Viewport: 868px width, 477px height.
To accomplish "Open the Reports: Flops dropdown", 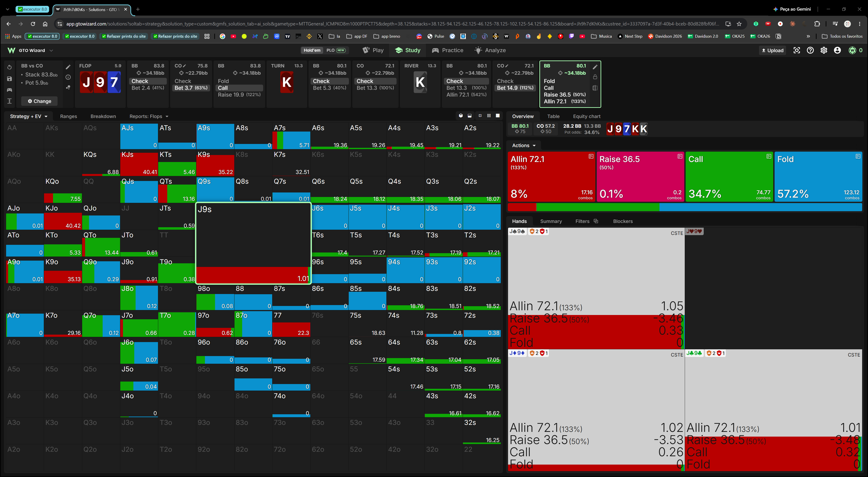I will click(x=149, y=116).
